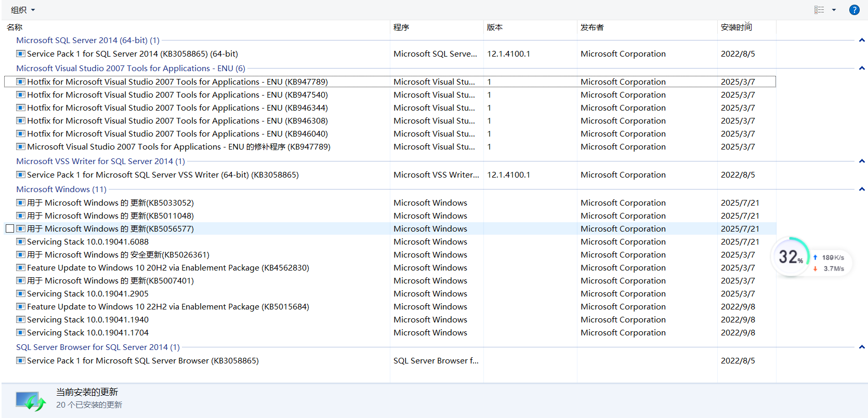Click icon for SQL Server 2014 Service Pack 1
The image size is (868, 418).
tap(21, 53)
